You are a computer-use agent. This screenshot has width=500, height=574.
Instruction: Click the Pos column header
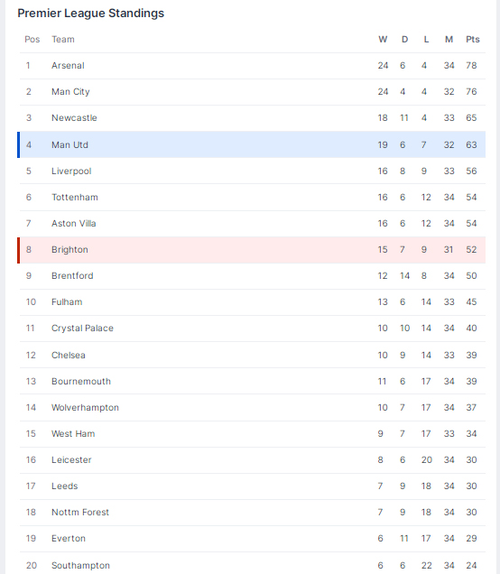click(x=32, y=40)
